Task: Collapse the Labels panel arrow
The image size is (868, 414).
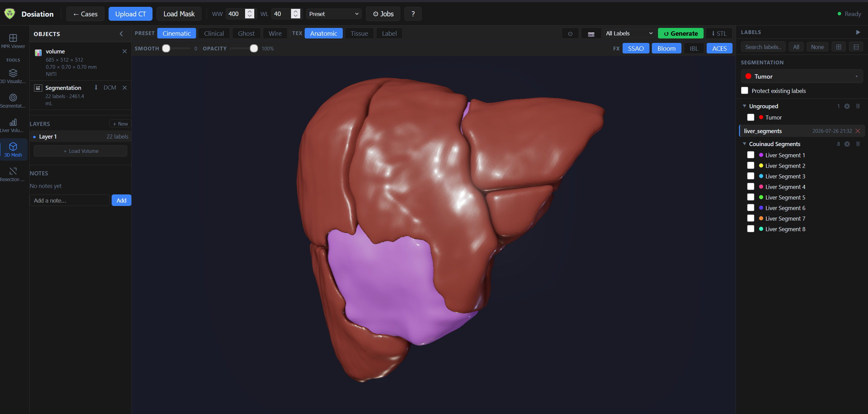Action: 858,32
